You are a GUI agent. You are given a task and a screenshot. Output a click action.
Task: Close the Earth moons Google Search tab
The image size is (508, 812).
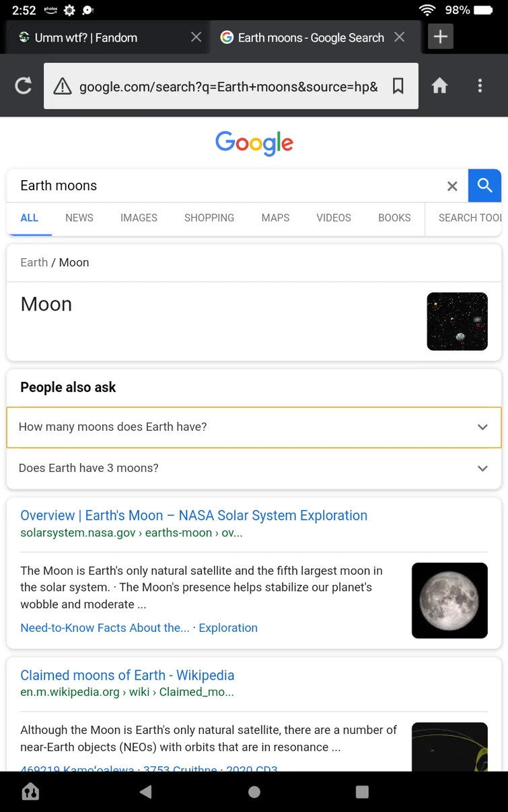[400, 37]
